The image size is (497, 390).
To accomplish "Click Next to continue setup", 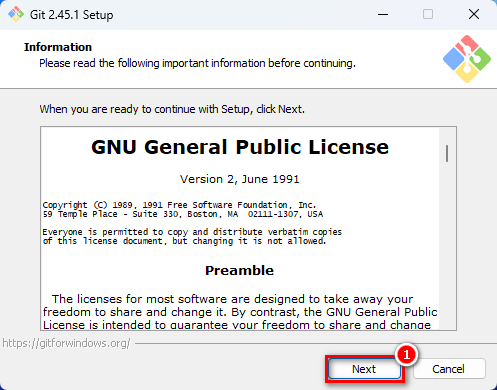I will tap(364, 369).
